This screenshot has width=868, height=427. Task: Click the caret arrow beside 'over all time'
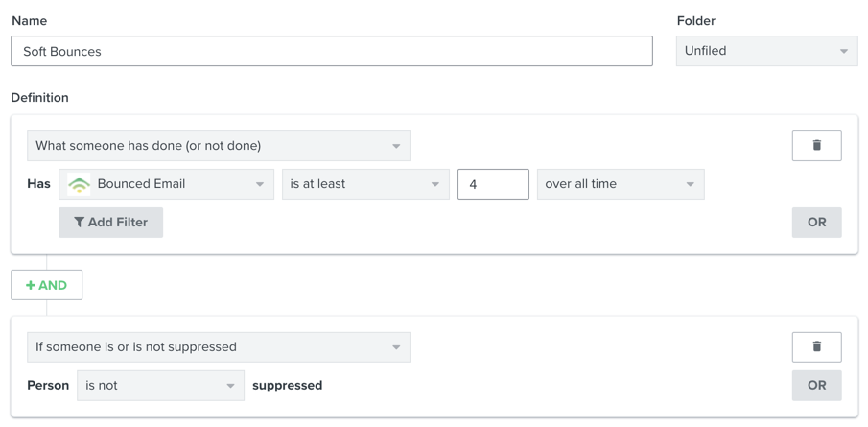click(x=690, y=185)
